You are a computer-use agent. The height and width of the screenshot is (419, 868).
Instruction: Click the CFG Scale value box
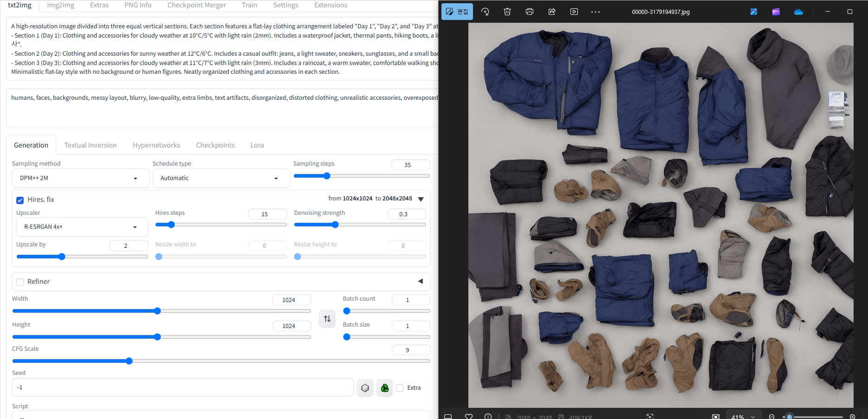point(411,350)
